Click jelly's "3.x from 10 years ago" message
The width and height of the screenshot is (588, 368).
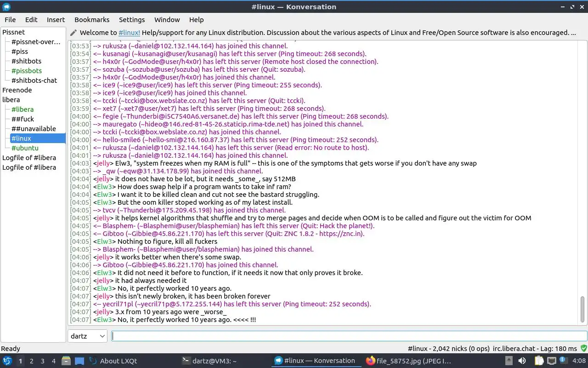[x=170, y=312]
